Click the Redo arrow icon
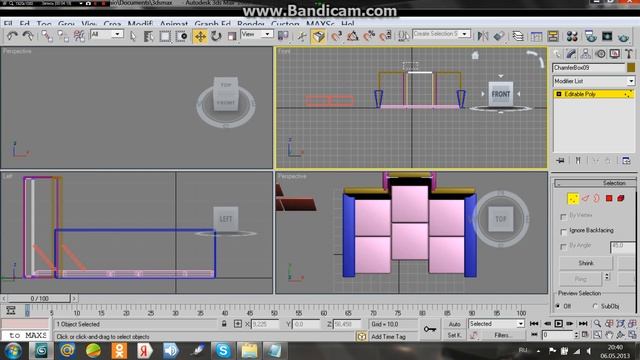 pyautogui.click(x=28, y=36)
